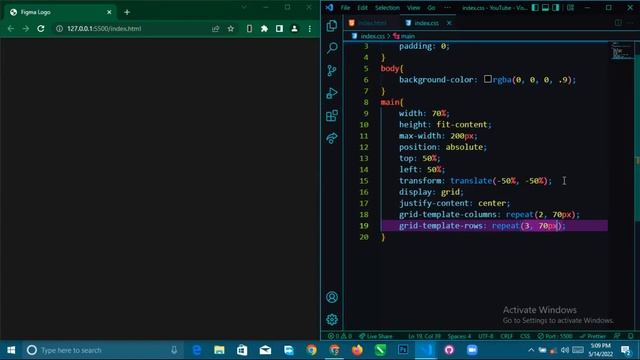The image size is (640, 360).
Task: Open the File menu in VS Code
Action: 345,8
